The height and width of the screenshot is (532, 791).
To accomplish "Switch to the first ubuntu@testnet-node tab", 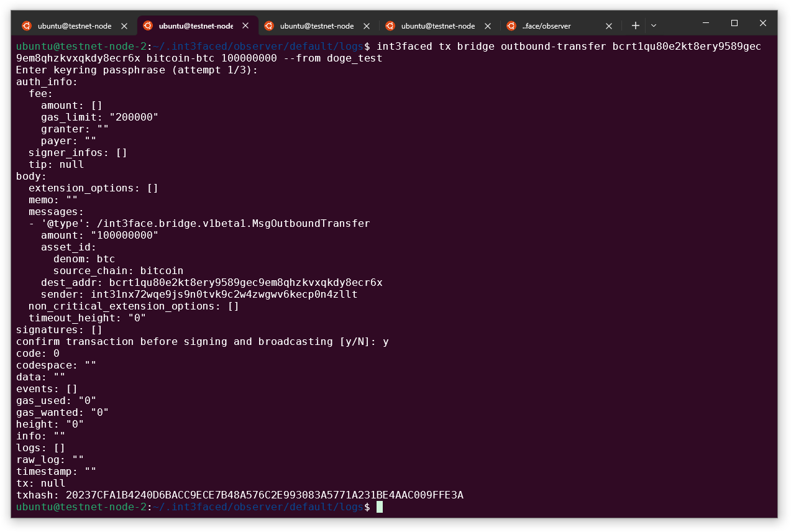I will tap(75, 25).
